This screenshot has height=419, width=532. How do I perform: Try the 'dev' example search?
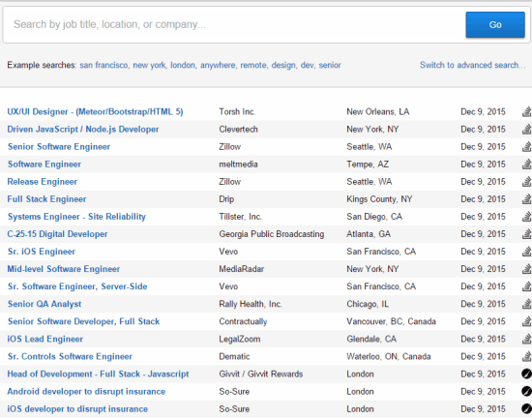307,65
